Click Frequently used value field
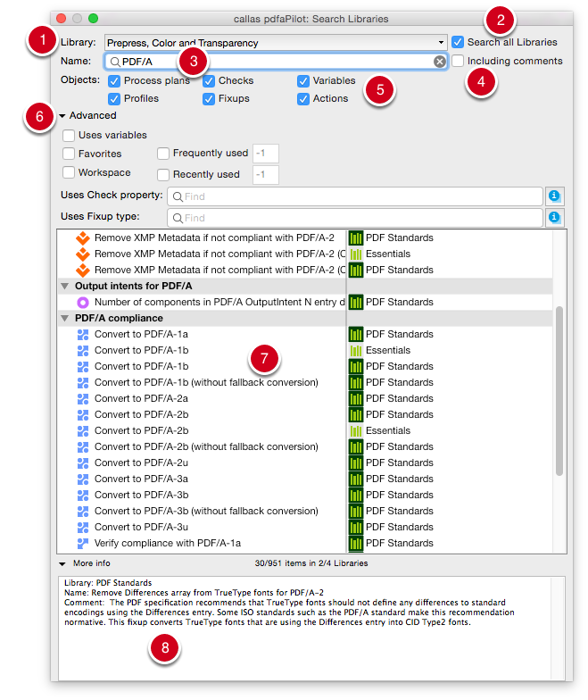The image size is (588, 700). (266, 154)
